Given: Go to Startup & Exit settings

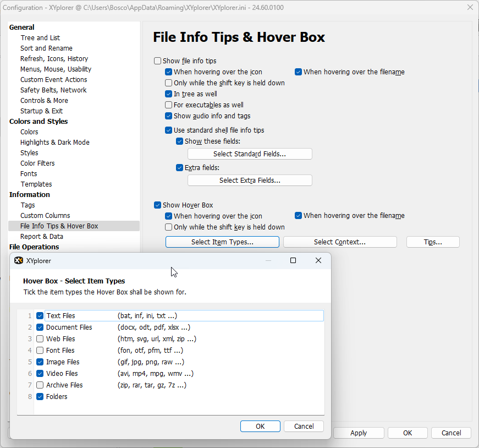Looking at the screenshot, I should (x=41, y=111).
